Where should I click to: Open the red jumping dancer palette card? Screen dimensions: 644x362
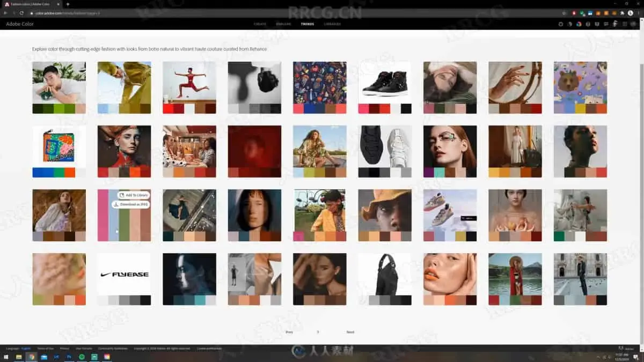click(x=189, y=87)
